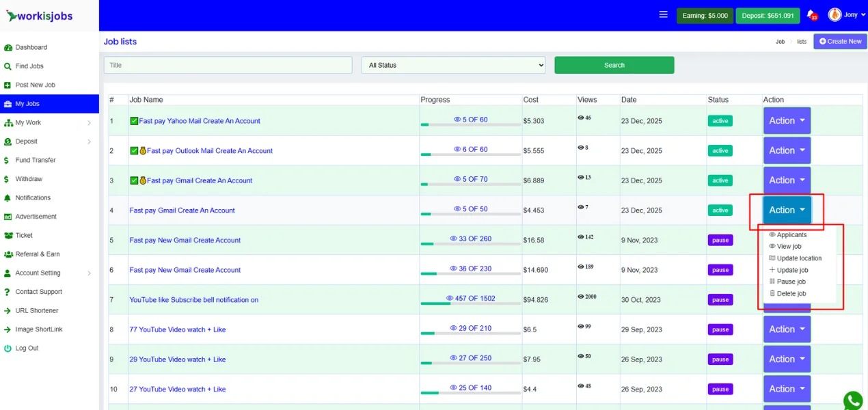Open the YouTube like Subscribe bell job link
Viewport: 868px width, 410px height.
tap(194, 300)
